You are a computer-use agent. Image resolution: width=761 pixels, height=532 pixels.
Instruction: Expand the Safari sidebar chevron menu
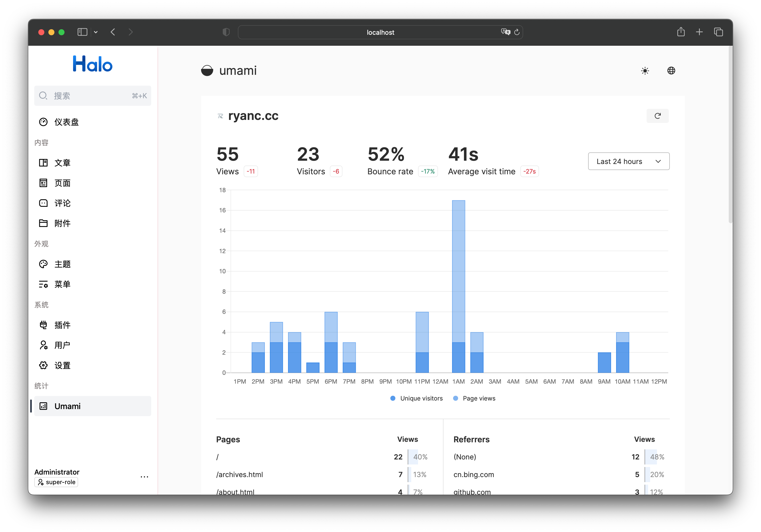96,32
